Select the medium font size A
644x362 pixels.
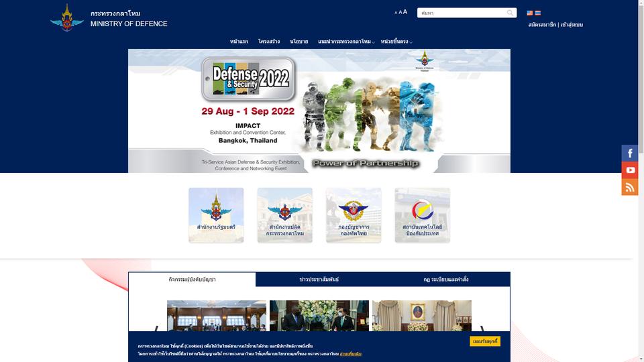(400, 12)
